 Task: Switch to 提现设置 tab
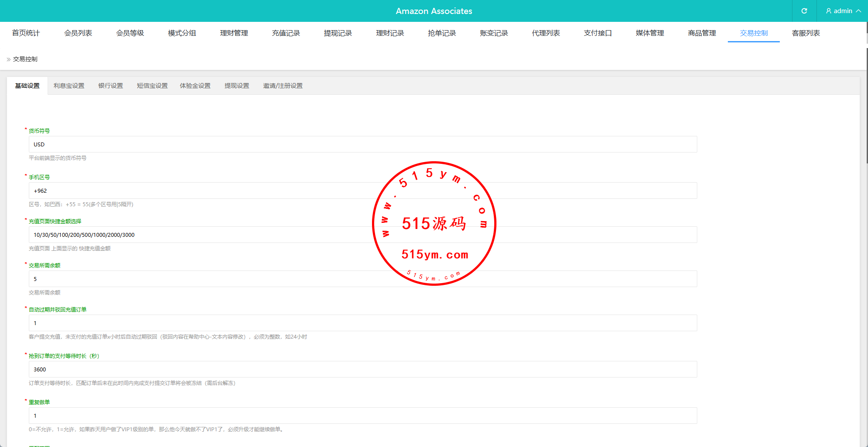point(237,86)
